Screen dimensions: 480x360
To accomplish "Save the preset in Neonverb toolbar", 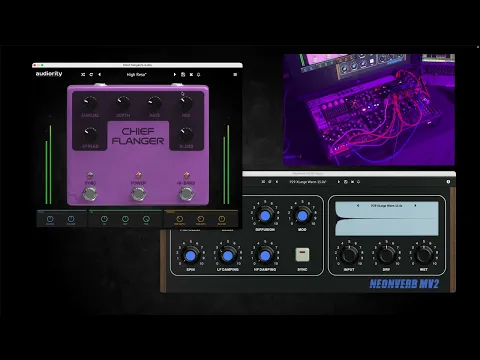I will pos(346,182).
